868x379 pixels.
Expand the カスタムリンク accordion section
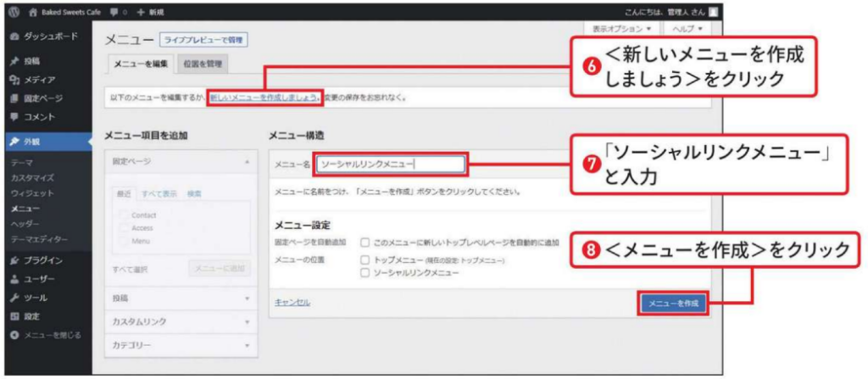point(180,322)
